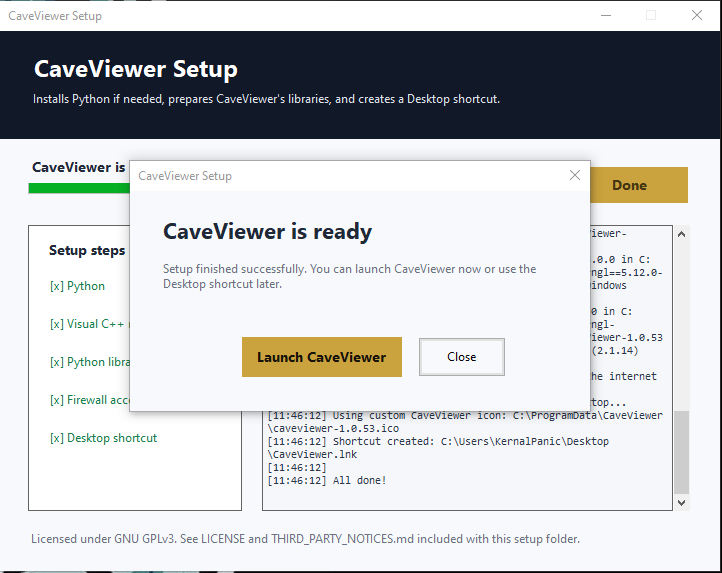Viewport: 722px width, 573px height.
Task: Close the main CaveViewer Setup window
Action: pyautogui.click(x=697, y=16)
